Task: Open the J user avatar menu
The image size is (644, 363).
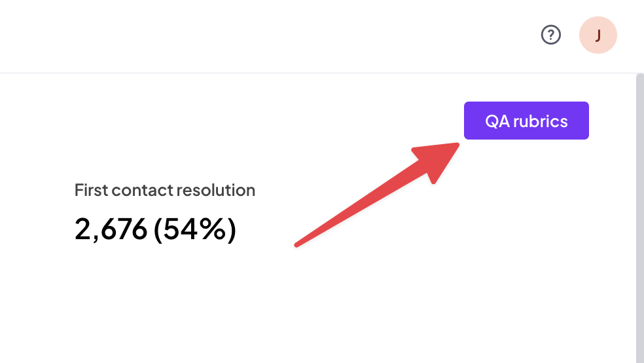Action: [x=598, y=35]
